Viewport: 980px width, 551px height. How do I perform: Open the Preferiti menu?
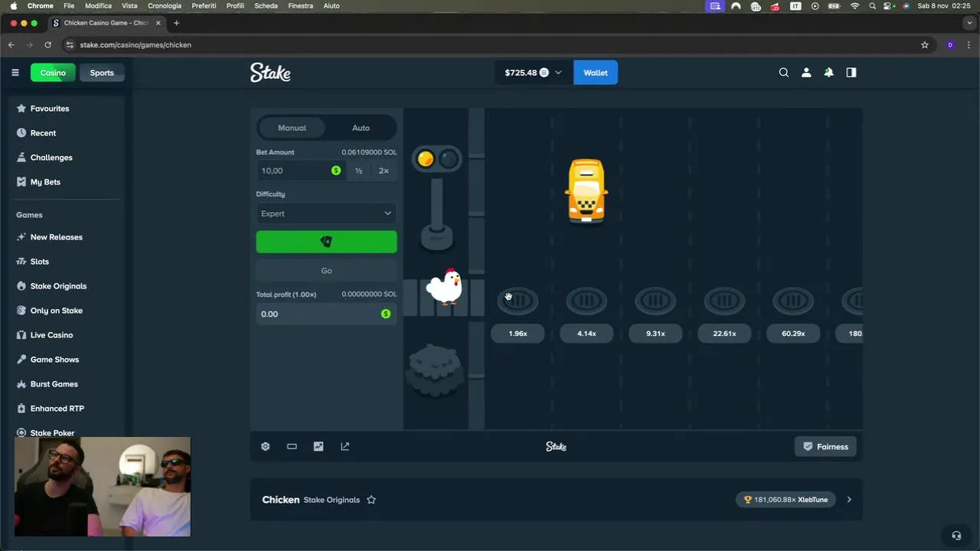coord(204,5)
